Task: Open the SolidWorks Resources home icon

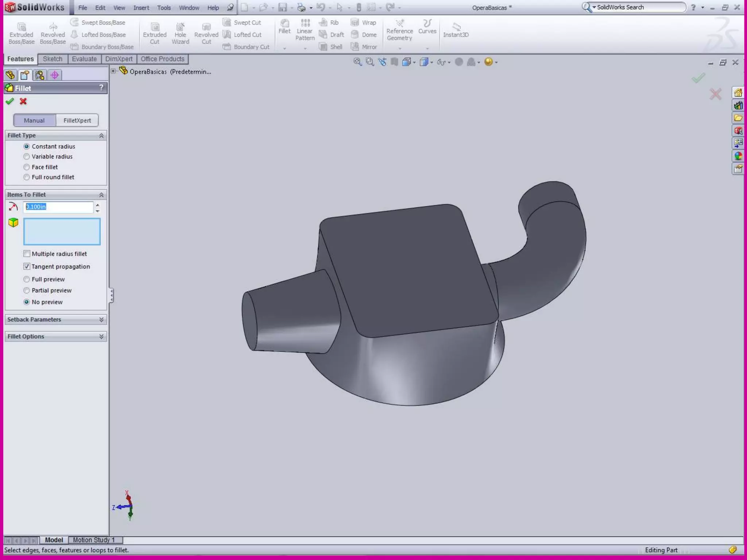Action: coord(738,93)
